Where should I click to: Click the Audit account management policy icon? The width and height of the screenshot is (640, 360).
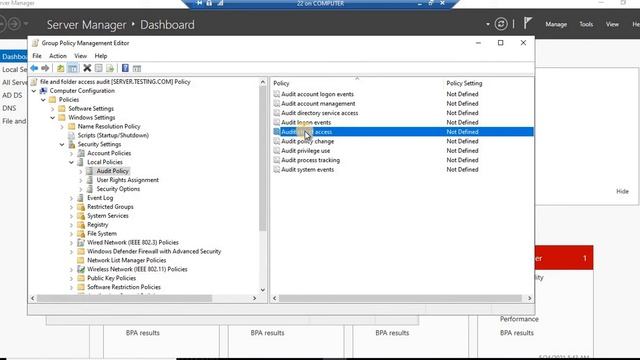276,103
